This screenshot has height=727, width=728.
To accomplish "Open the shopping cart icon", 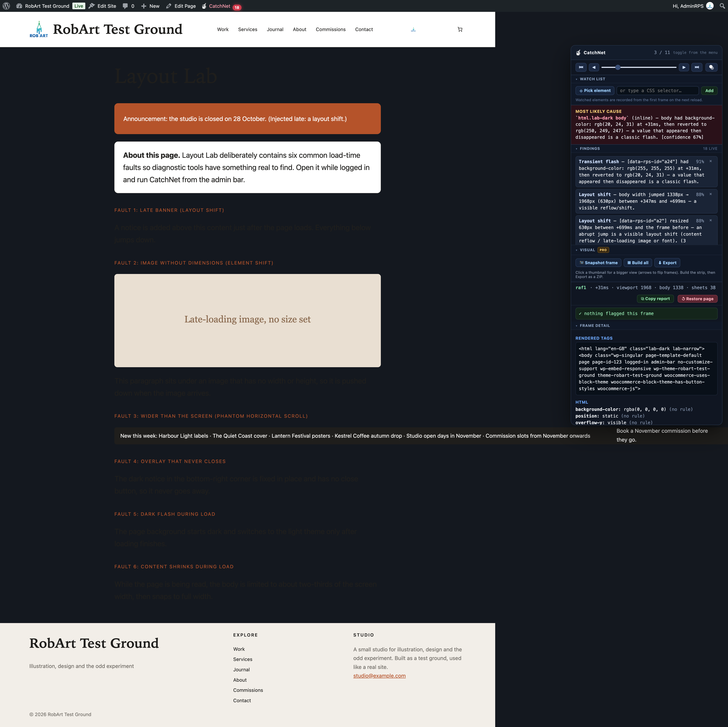I will pyautogui.click(x=460, y=29).
